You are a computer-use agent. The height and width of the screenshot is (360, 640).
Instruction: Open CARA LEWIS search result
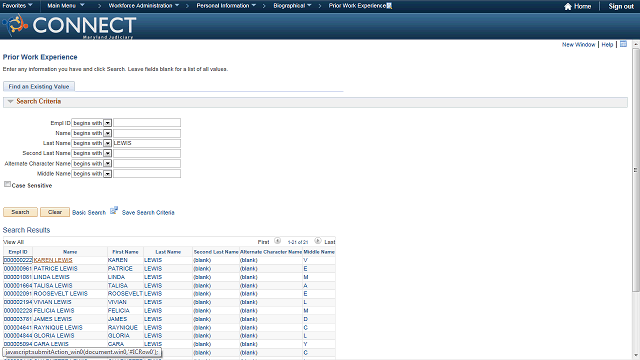tap(51, 344)
